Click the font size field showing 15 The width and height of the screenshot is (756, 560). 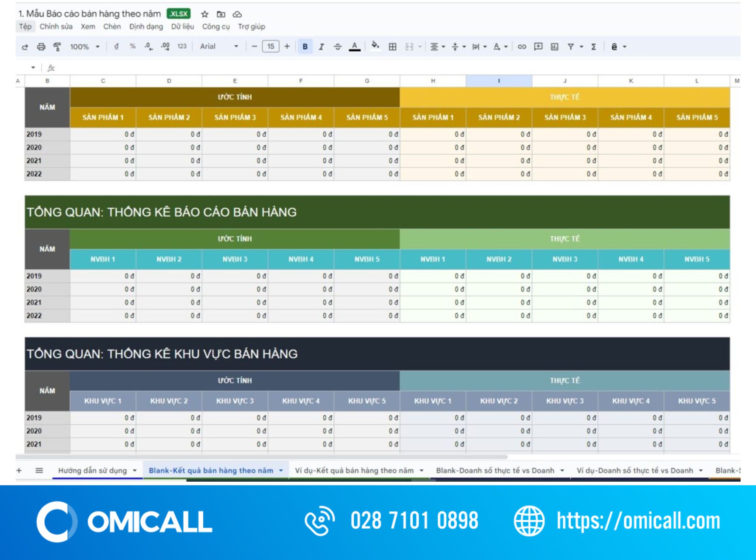point(271,47)
